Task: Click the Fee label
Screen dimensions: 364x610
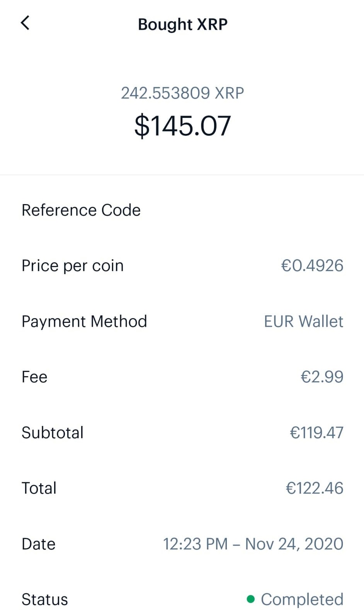Action: [34, 377]
